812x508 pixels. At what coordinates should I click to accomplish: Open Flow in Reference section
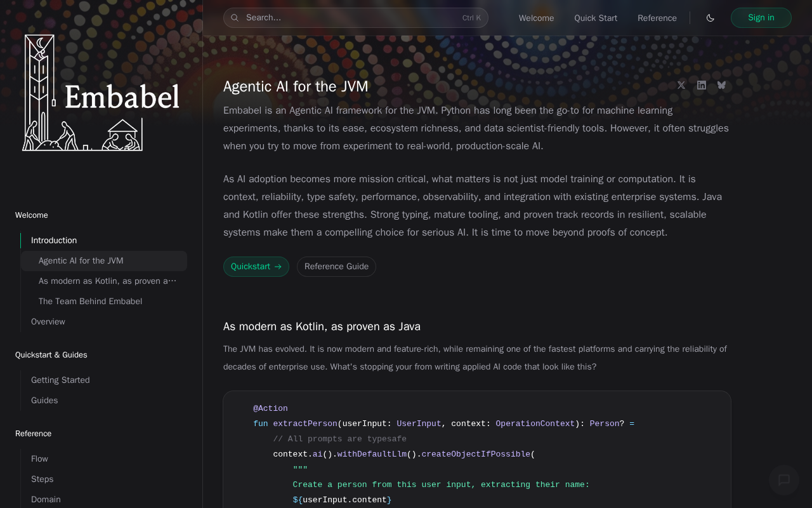[103, 459]
